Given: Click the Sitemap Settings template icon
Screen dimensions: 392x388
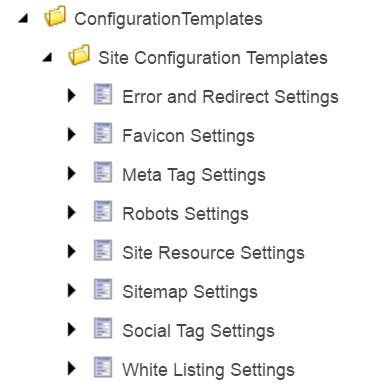Looking at the screenshot, I should coord(103,289).
